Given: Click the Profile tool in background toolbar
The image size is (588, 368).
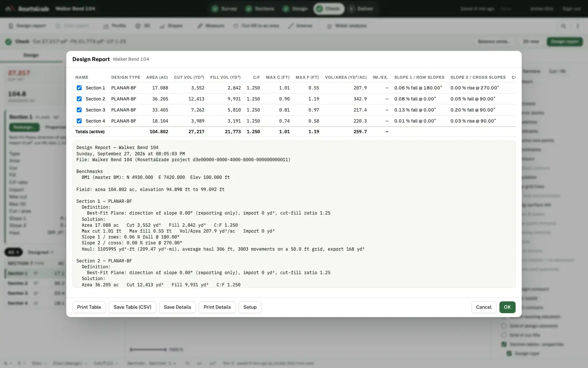Looking at the screenshot, I should (114, 26).
